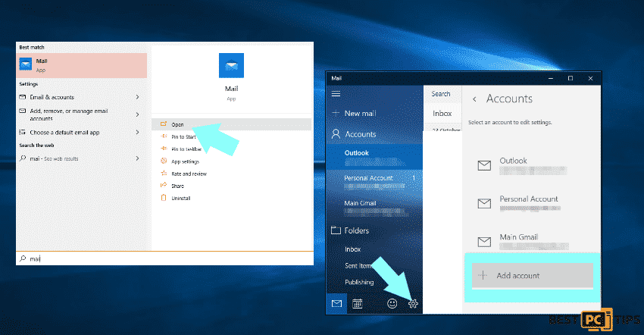The image size is (644, 335).
Task: Click the default email app list icon
Action: (23, 132)
